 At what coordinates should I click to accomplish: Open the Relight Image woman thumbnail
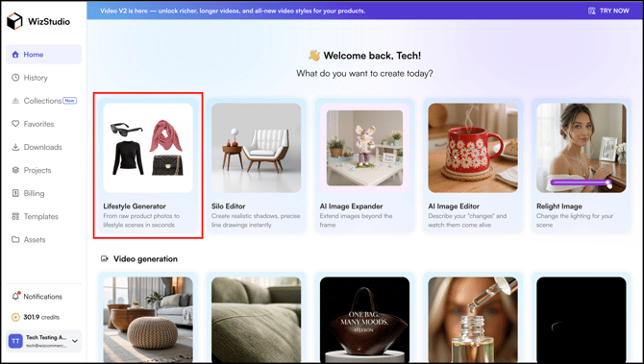582,148
